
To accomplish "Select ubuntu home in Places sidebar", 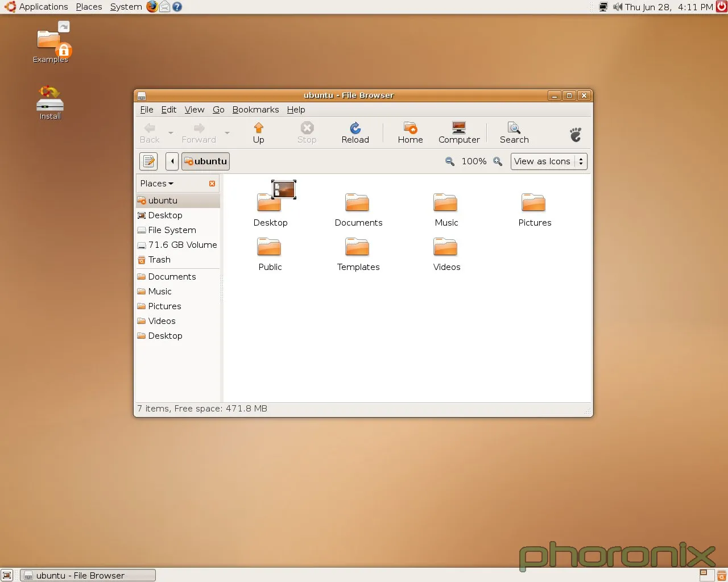I will (177, 201).
